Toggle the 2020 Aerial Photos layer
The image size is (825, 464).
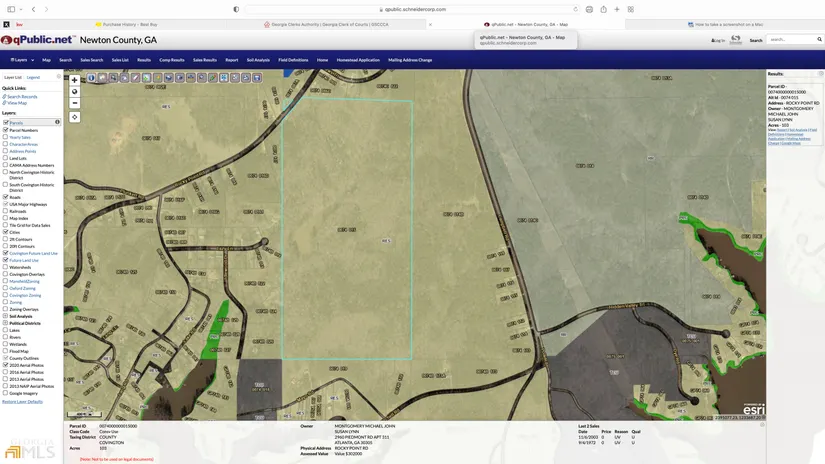pos(6,365)
